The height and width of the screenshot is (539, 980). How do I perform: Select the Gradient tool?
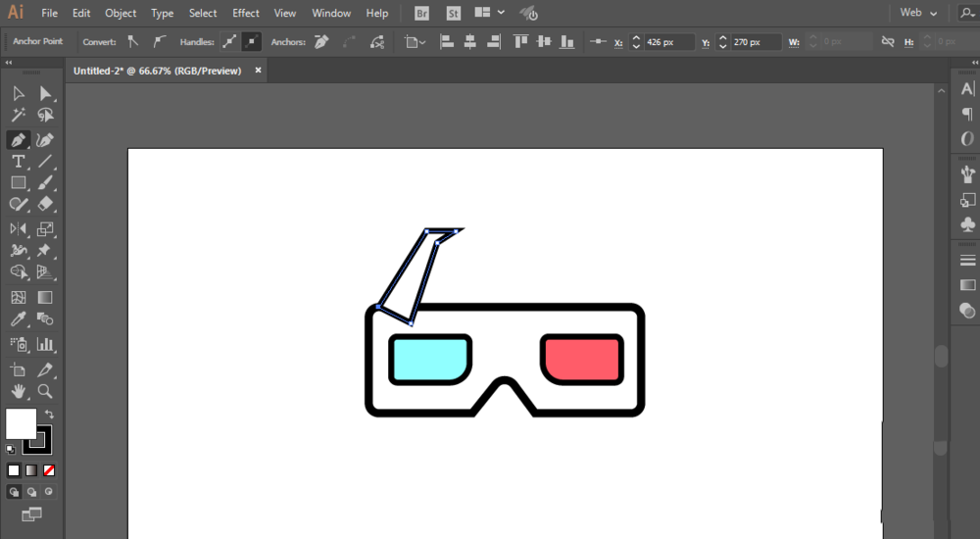(x=45, y=298)
